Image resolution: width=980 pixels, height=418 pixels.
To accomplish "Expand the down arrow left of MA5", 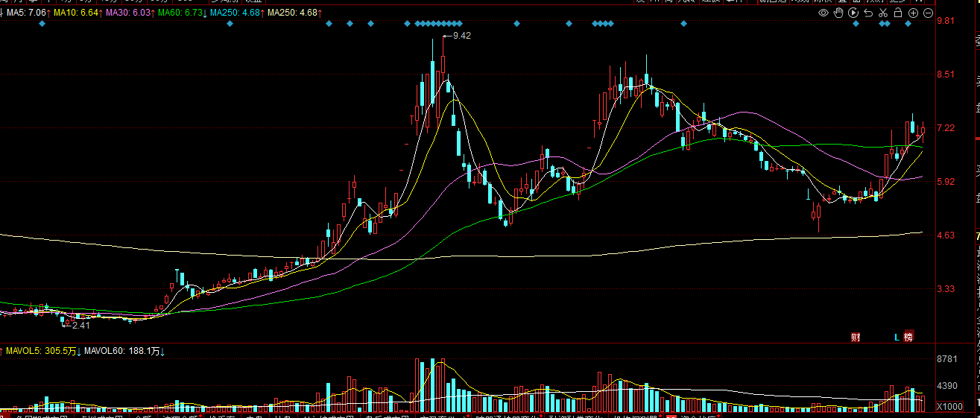I will point(1,13).
